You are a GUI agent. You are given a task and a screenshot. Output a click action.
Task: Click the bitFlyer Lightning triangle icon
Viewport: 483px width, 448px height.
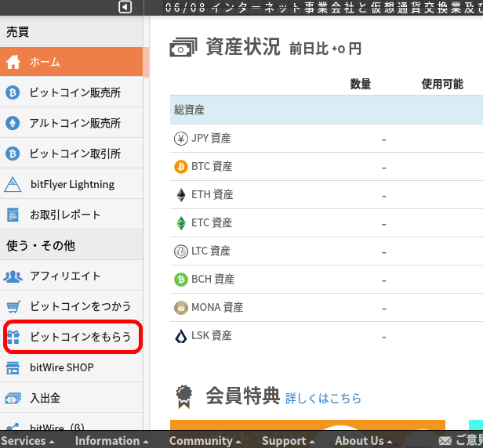click(13, 184)
